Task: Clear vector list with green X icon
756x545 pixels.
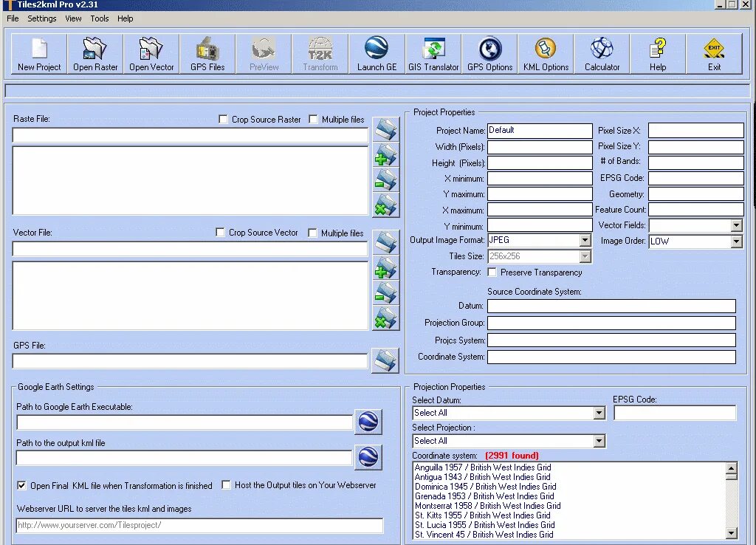Action: tap(385, 318)
